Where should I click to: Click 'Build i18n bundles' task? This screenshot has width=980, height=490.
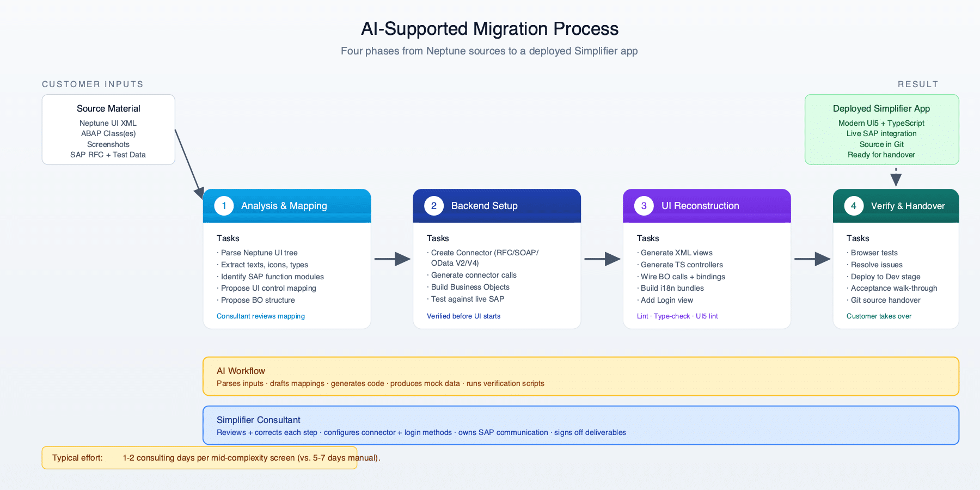[671, 288]
